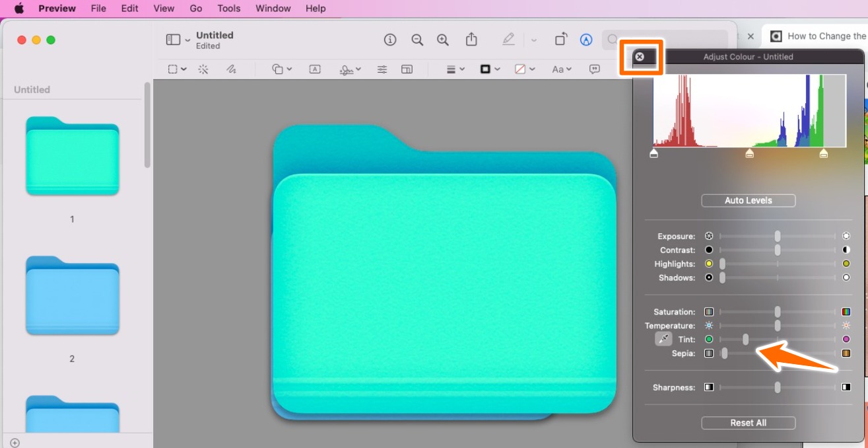Open the Go menu

[196, 9]
